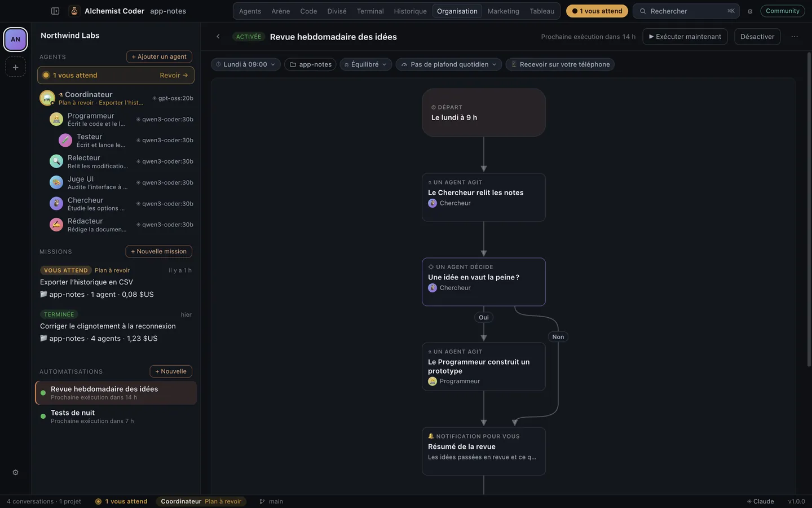Click Exécuter maintenant button
Image resolution: width=812 pixels, height=508 pixels.
point(685,37)
